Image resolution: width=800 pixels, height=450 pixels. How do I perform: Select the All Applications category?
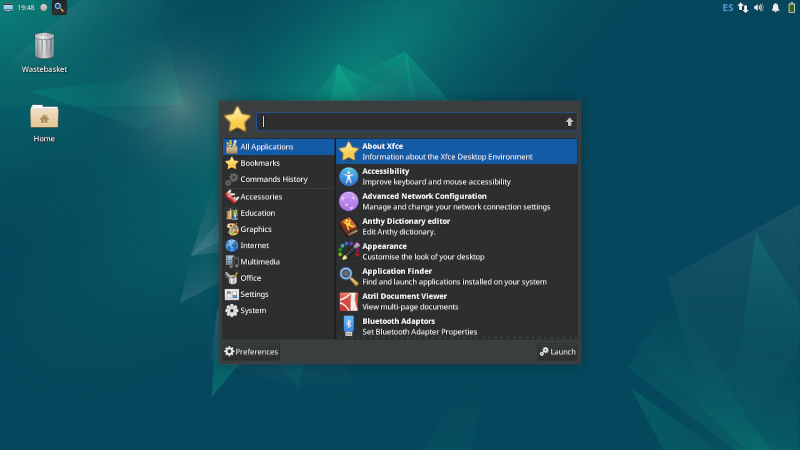click(279, 147)
